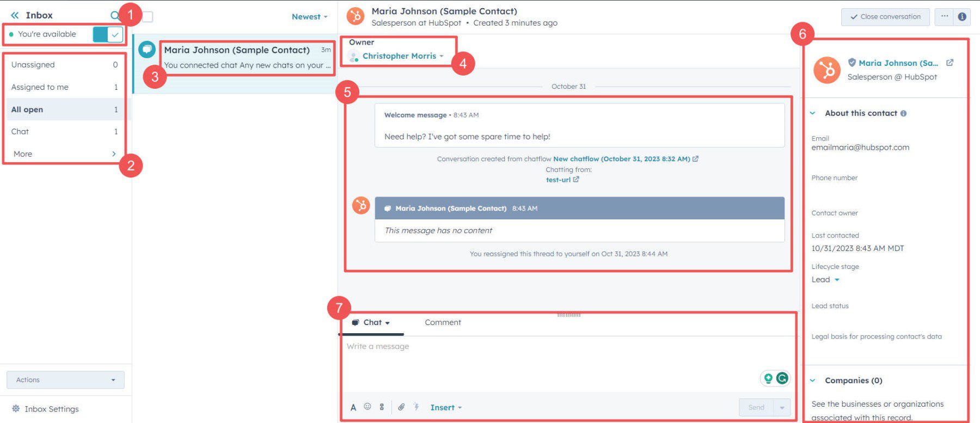Open Maria Johnson contact record link
The height and width of the screenshot is (423, 980).
coord(898,63)
